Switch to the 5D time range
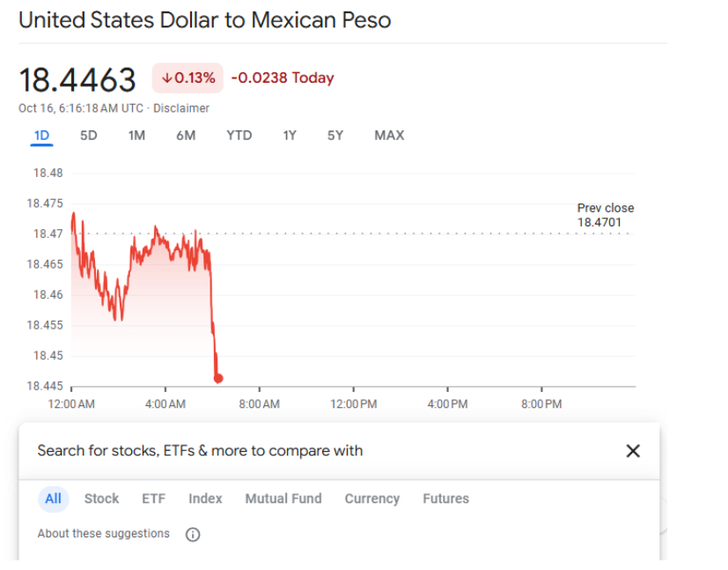 89,135
